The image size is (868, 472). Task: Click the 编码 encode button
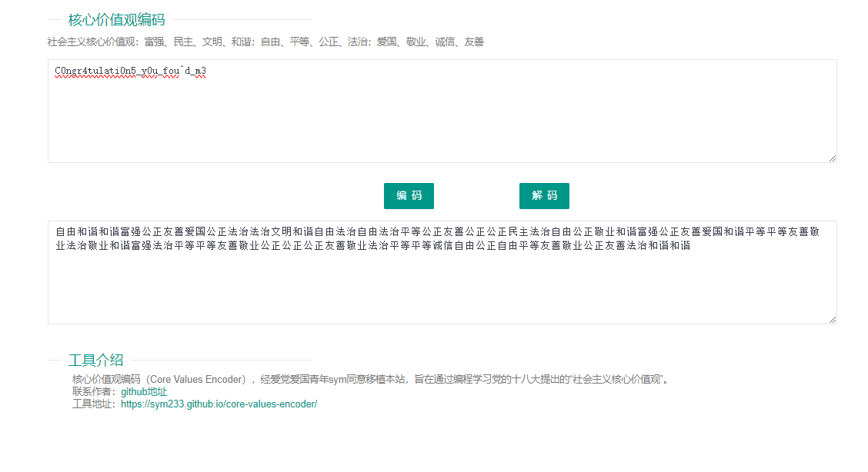click(x=409, y=196)
